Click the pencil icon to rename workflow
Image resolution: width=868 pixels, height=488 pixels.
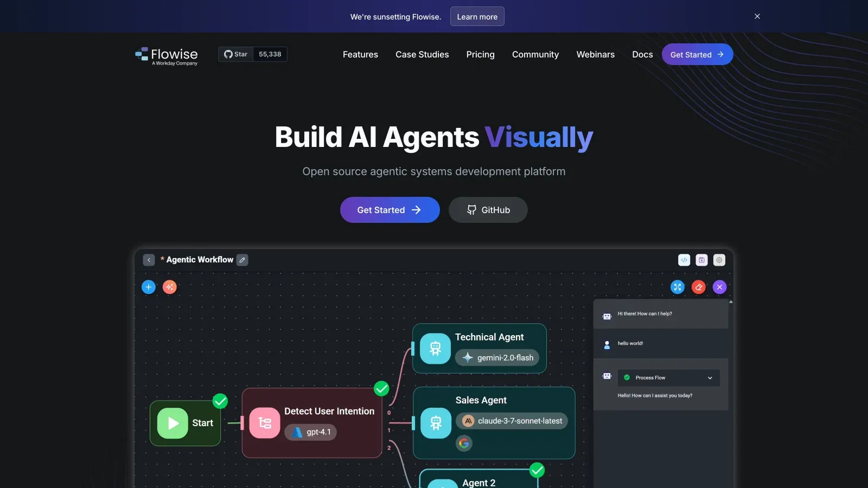(242, 260)
